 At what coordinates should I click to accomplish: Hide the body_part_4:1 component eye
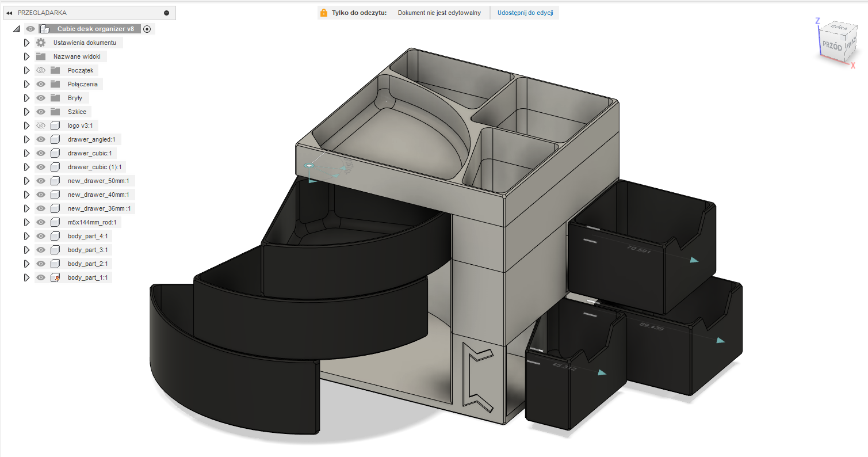click(40, 236)
